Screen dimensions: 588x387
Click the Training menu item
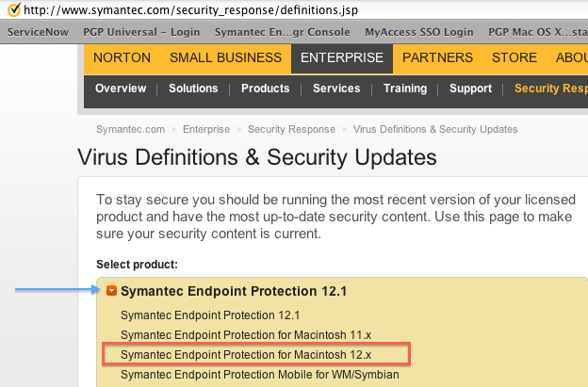click(405, 89)
